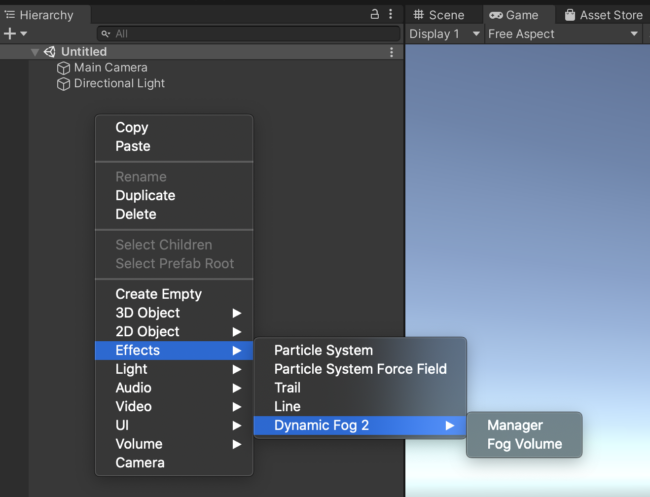The image size is (650, 497).
Task: Open the Asset Store tab
Action: pyautogui.click(x=603, y=15)
